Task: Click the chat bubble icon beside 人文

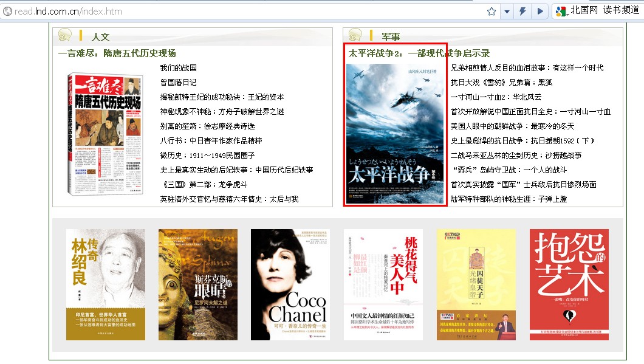Action: click(x=65, y=35)
